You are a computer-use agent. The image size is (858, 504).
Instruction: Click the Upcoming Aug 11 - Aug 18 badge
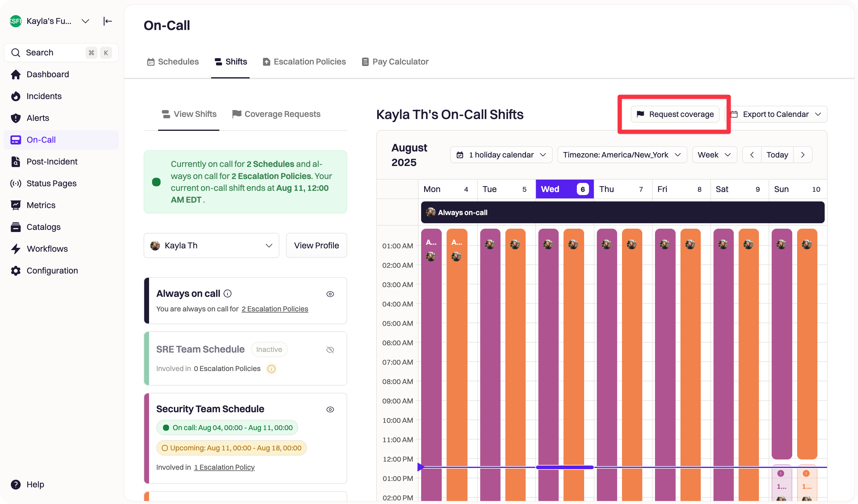click(231, 448)
